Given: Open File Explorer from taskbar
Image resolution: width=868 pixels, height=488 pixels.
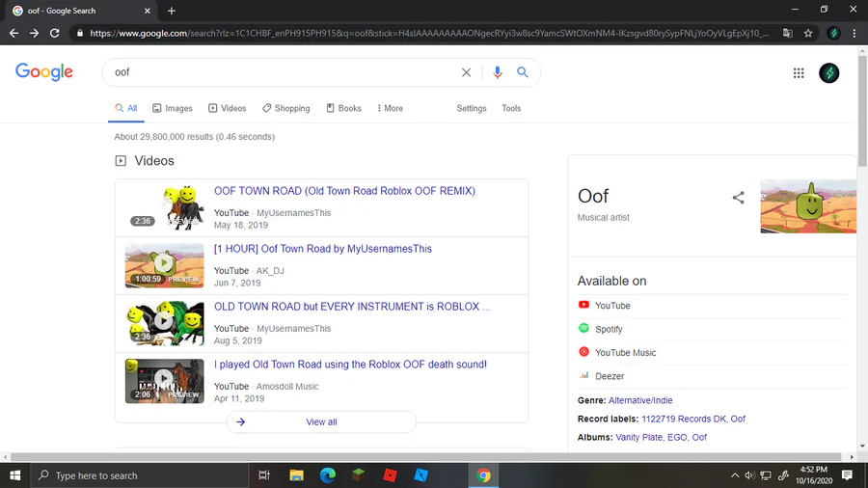Looking at the screenshot, I should pos(296,475).
